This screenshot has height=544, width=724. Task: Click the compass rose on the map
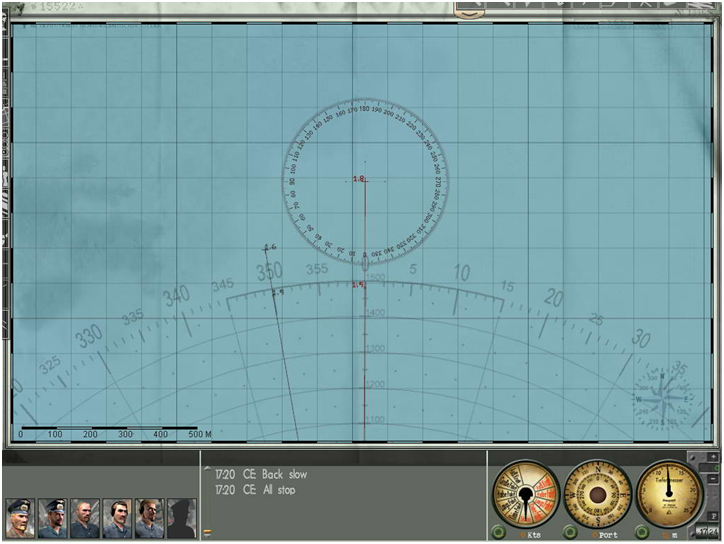coord(663,398)
